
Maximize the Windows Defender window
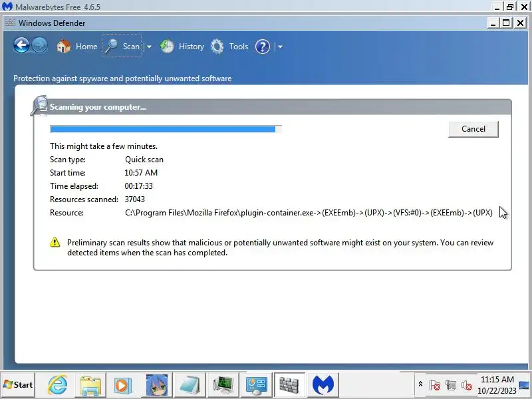506,23
